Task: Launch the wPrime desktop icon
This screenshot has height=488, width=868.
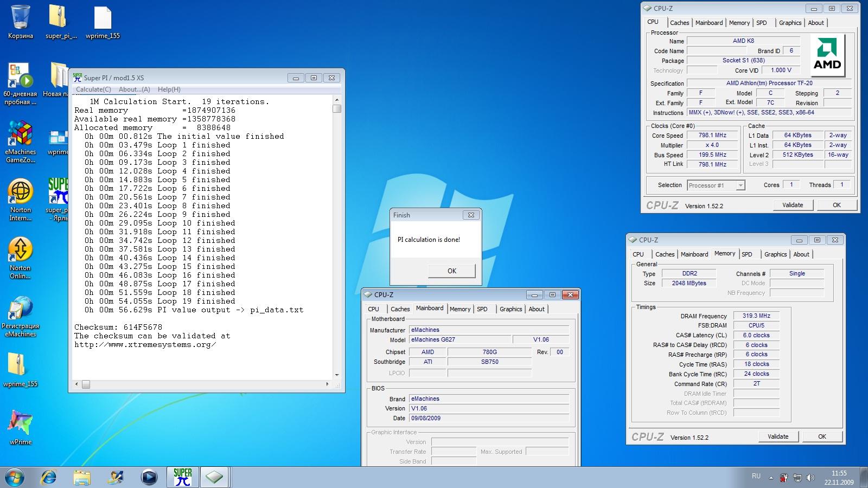Action: [x=21, y=427]
